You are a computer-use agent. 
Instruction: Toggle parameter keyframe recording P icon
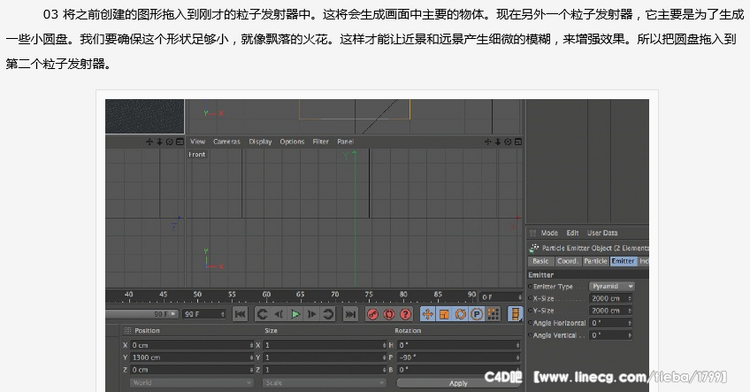[x=476, y=314]
